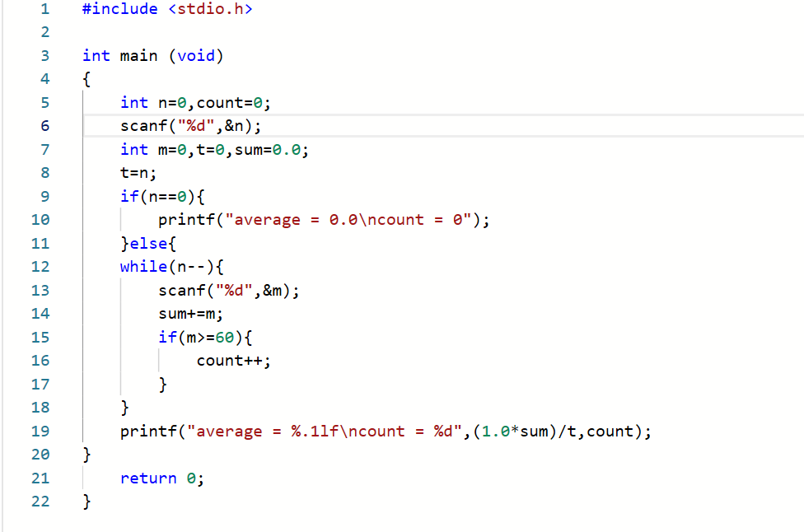804x532 pixels.
Task: Click the final closing brace on line 22
Action: coord(86,502)
